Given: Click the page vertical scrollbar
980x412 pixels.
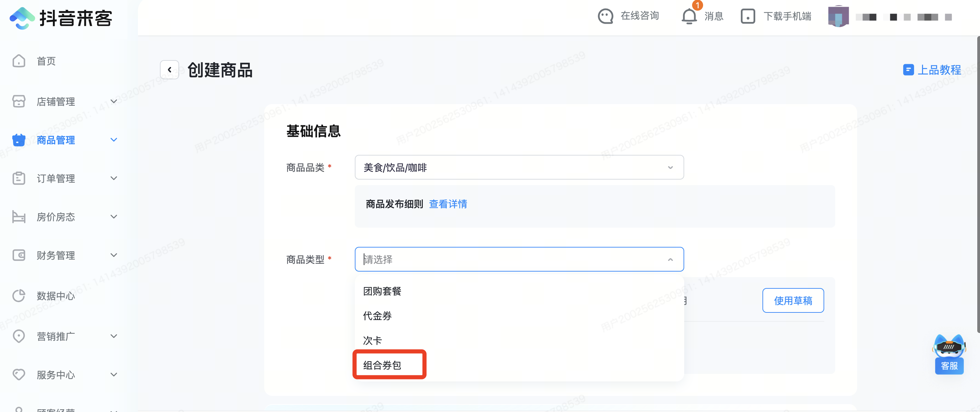Looking at the screenshot, I should [x=978, y=184].
